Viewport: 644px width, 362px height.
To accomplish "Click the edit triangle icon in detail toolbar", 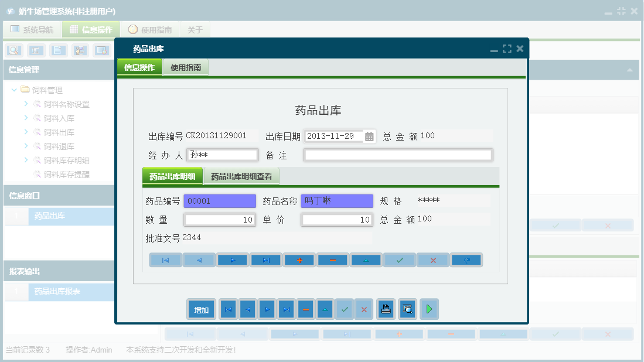I will click(366, 259).
